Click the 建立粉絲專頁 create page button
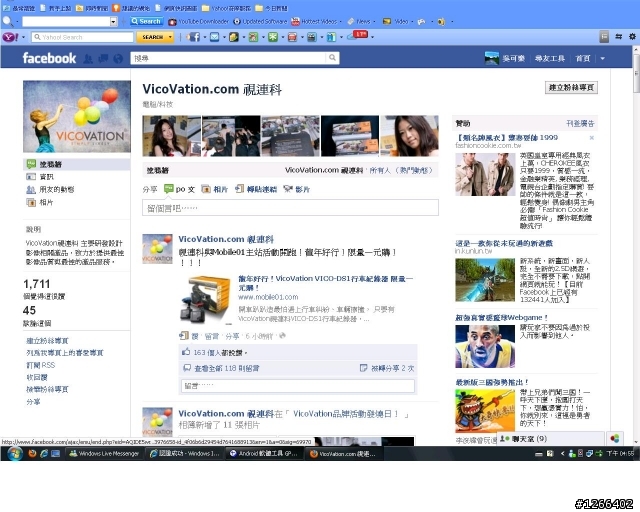 click(x=571, y=87)
